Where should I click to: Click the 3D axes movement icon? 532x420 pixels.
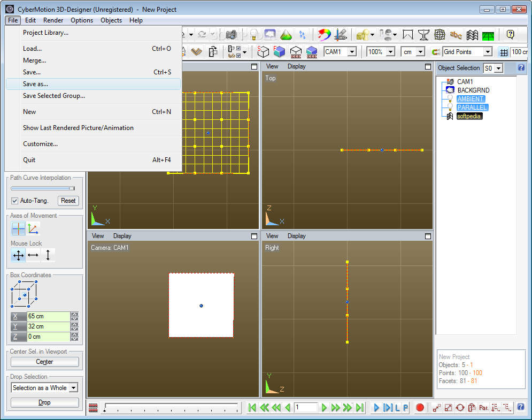click(33, 228)
